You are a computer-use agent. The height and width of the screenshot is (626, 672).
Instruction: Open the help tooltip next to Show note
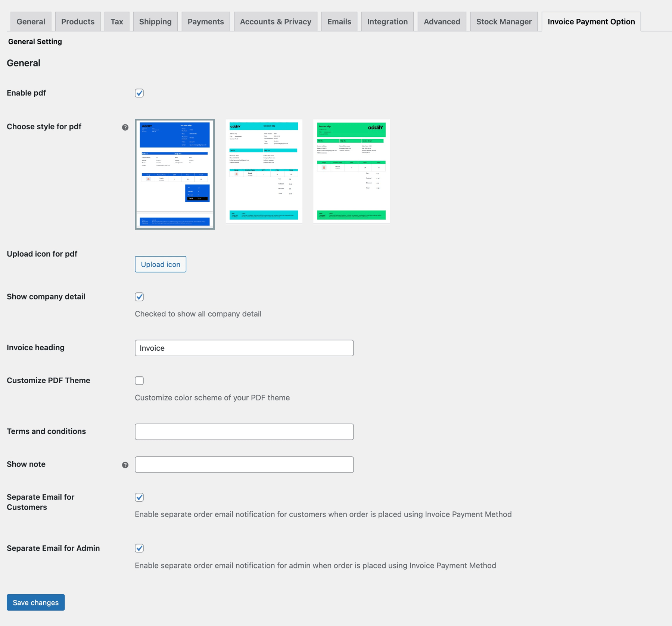click(x=125, y=465)
